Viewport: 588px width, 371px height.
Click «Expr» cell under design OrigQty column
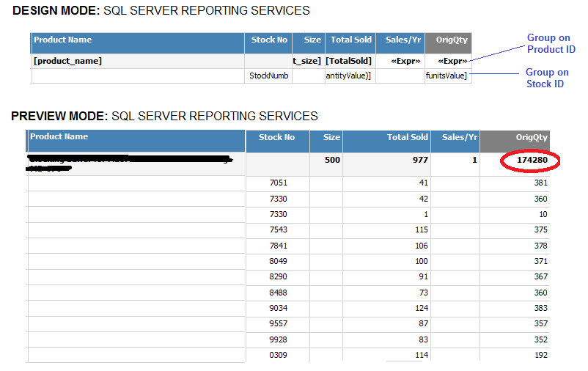click(x=448, y=61)
